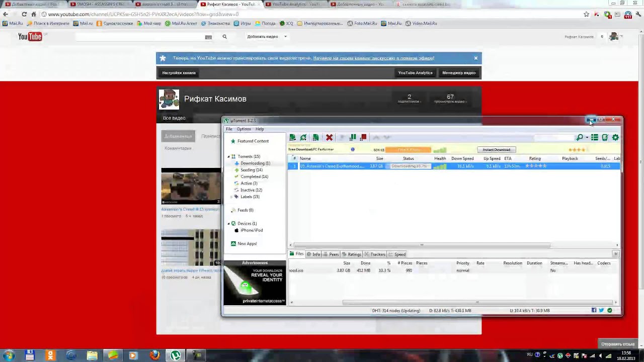644x362 pixels.
Task: Toggle the uTorrent category list view icon
Action: point(595,137)
